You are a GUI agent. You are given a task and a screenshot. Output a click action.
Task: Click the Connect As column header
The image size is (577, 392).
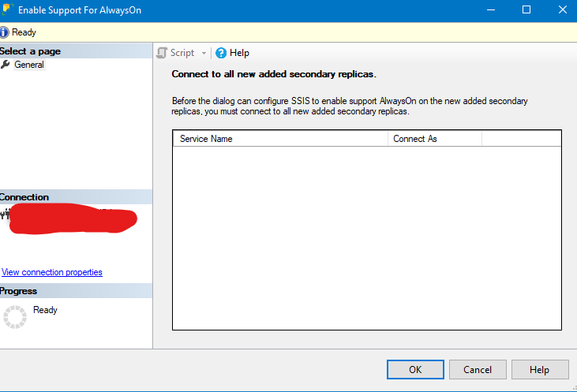pyautogui.click(x=435, y=139)
